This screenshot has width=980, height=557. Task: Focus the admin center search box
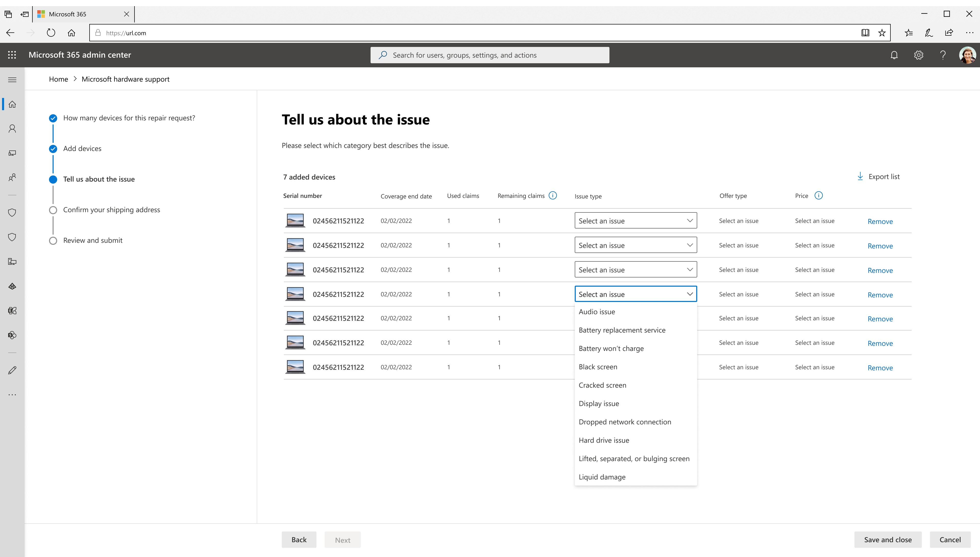489,55
